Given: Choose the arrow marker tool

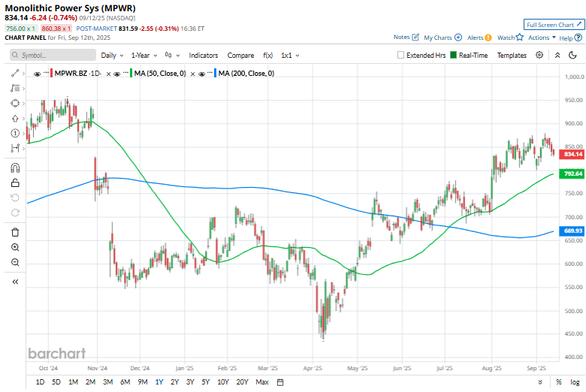Looking at the screenshot, I should click(15, 119).
